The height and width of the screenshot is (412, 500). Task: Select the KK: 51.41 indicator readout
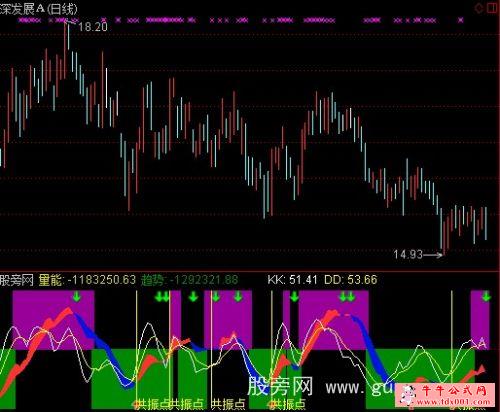[x=292, y=280]
